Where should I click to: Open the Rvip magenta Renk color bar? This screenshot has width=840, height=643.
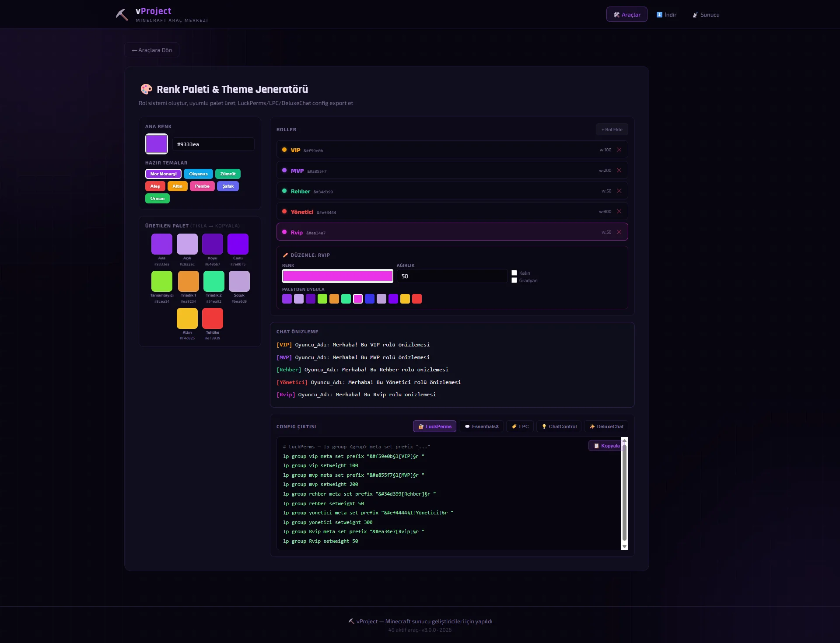tap(338, 276)
